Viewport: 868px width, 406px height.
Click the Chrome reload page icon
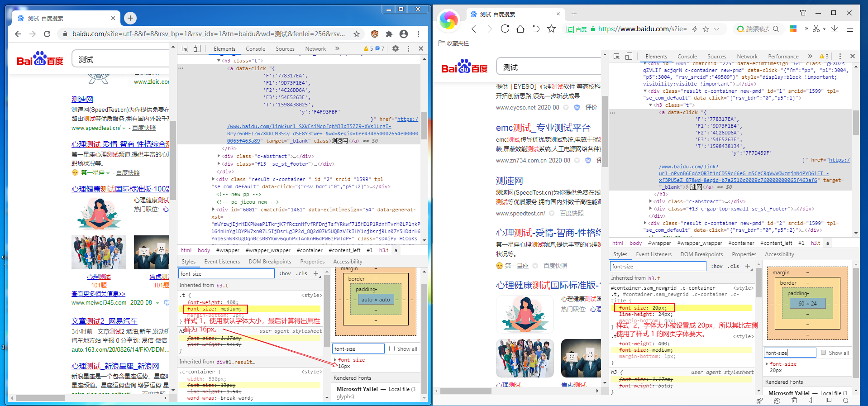point(47,34)
